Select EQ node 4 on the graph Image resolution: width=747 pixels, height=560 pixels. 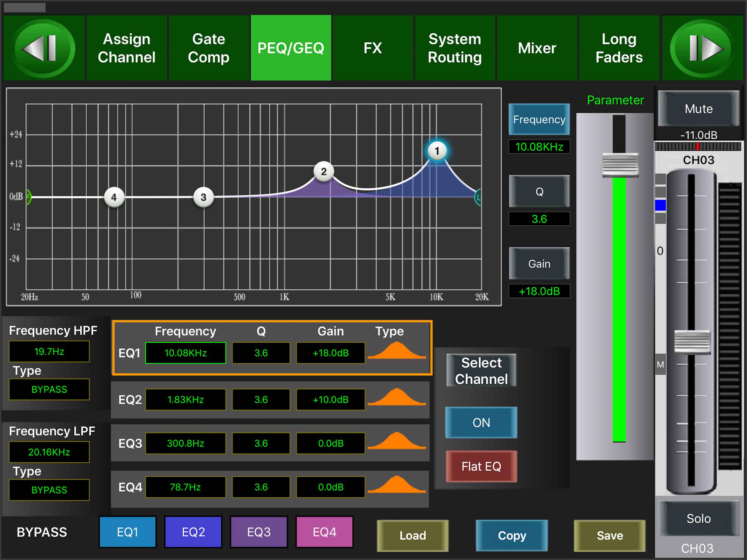point(114,197)
